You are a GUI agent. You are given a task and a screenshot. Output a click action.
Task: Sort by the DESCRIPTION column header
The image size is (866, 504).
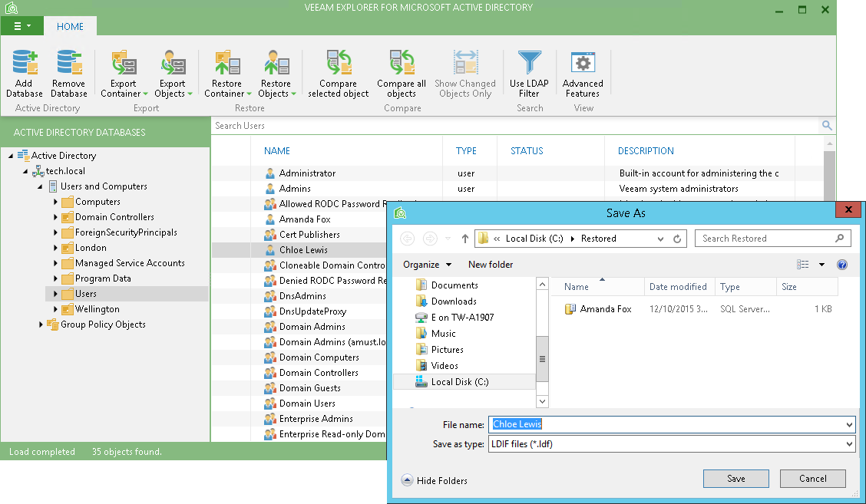pyautogui.click(x=646, y=150)
